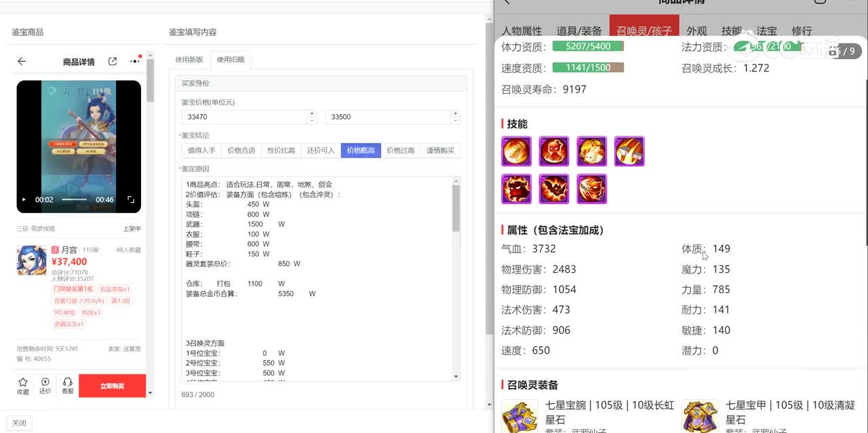Image resolution: width=868 pixels, height=433 pixels.
Task: Open the 客服 customer service headset icon
Action: click(x=67, y=385)
